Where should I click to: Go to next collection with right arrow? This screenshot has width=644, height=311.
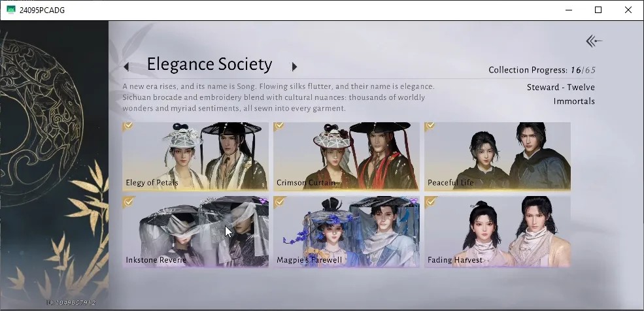294,67
